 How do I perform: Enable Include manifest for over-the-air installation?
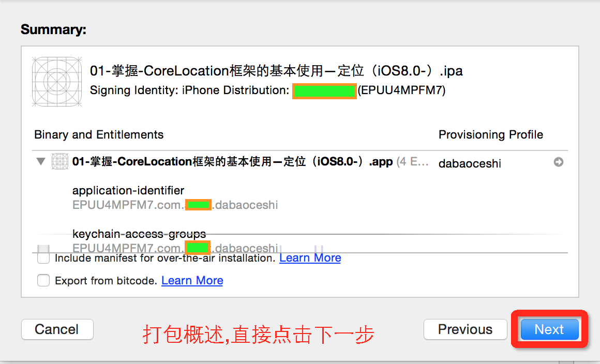click(43, 257)
